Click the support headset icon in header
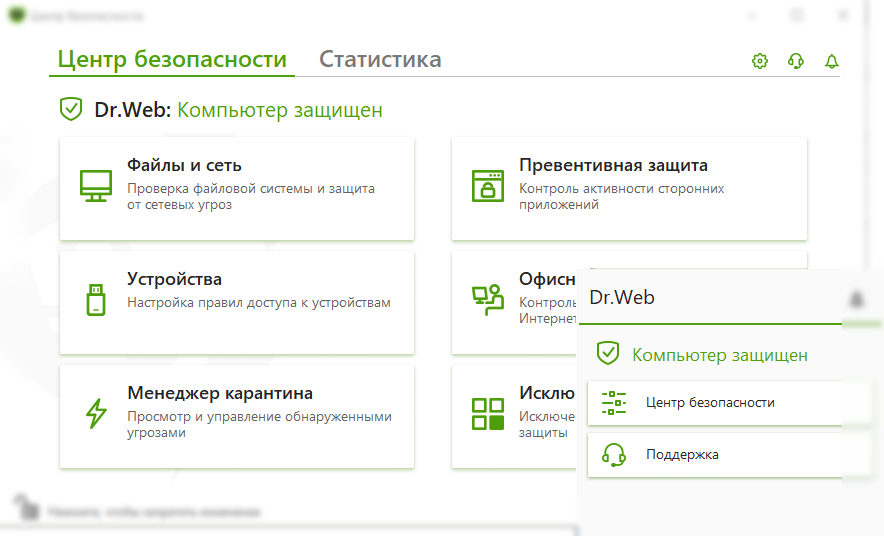The width and height of the screenshot is (884, 536). tap(795, 61)
